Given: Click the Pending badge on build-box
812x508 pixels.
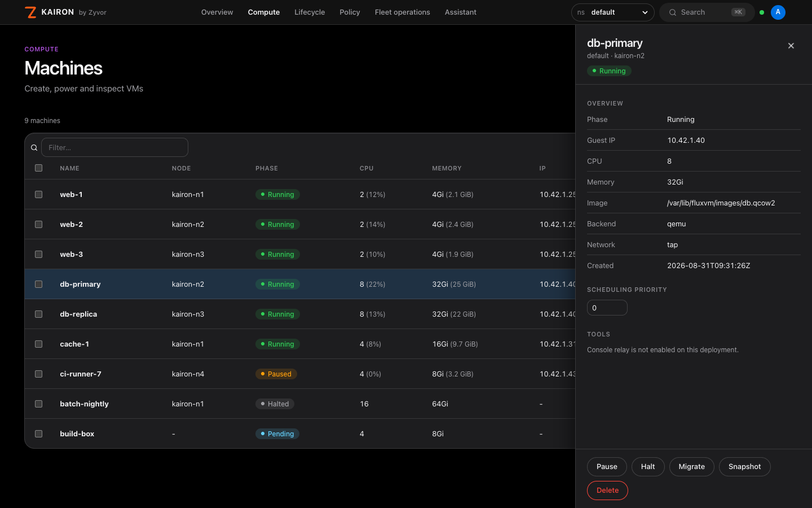Looking at the screenshot, I should (x=277, y=434).
